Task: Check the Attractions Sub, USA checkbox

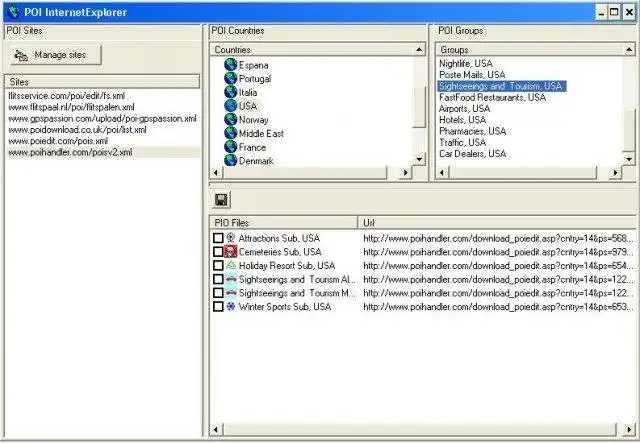Action: click(218, 238)
